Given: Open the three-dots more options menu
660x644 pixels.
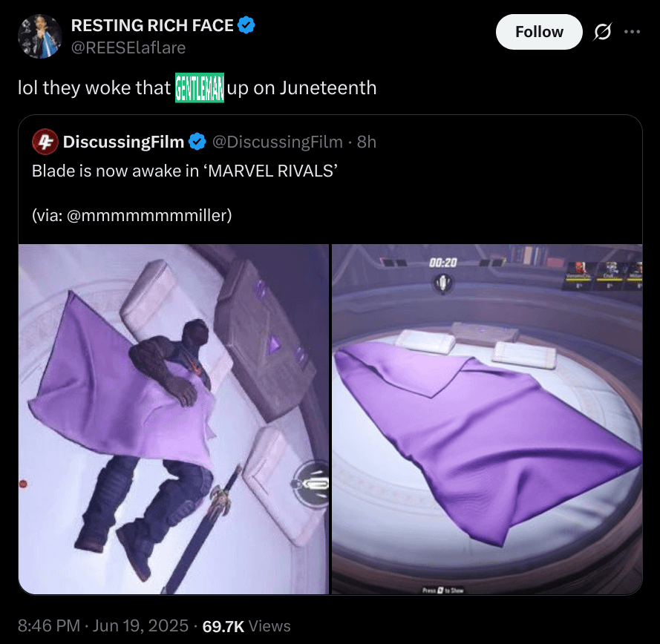Looking at the screenshot, I should coord(633,32).
